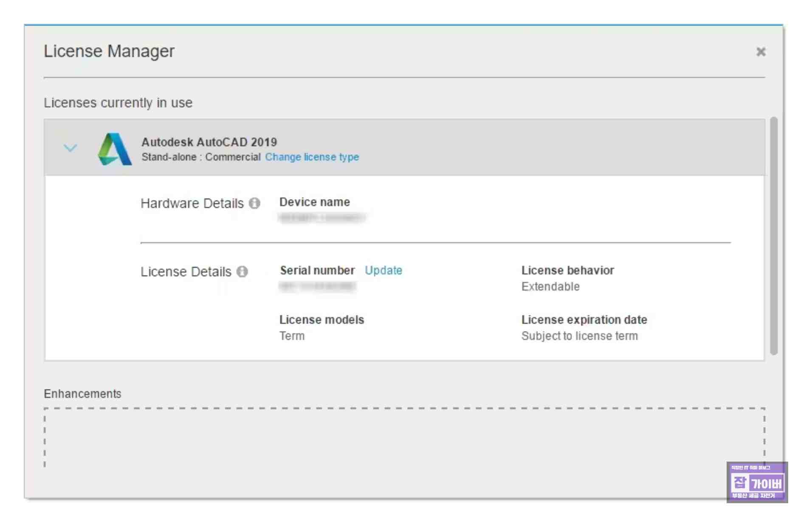
Task: Show info for Hardware Details
Action: (x=254, y=203)
